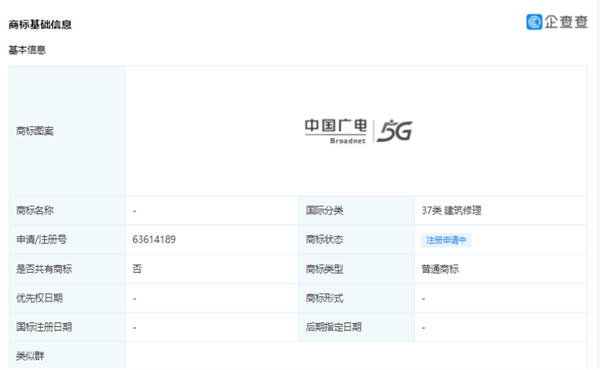Click the 国际注册日期 field label
This screenshot has width=600, height=370.
[x=44, y=327]
